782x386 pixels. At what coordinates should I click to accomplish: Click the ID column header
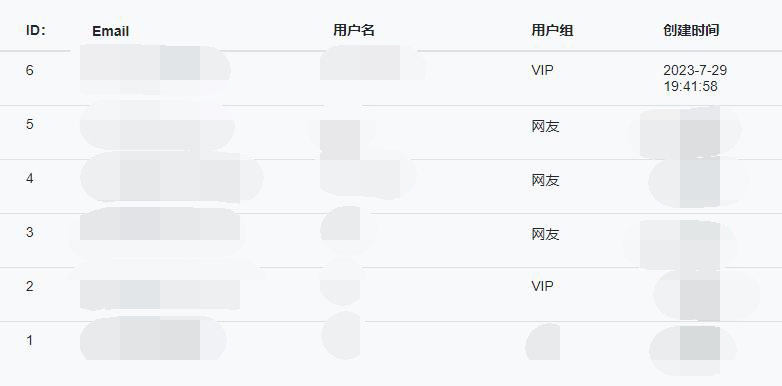[35, 31]
